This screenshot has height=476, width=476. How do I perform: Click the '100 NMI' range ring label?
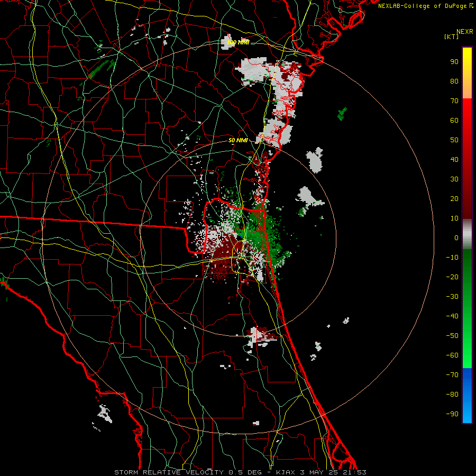click(x=238, y=42)
